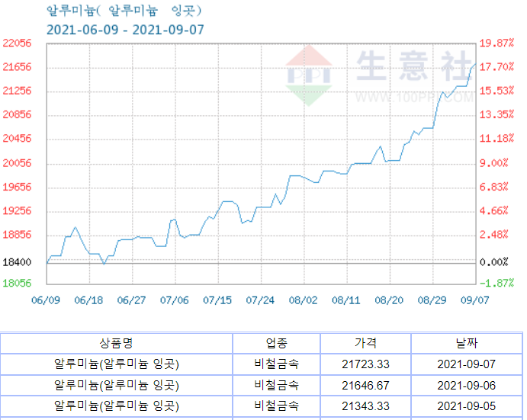
Task: Click the x-axis date 08/02
Action: coord(304,300)
